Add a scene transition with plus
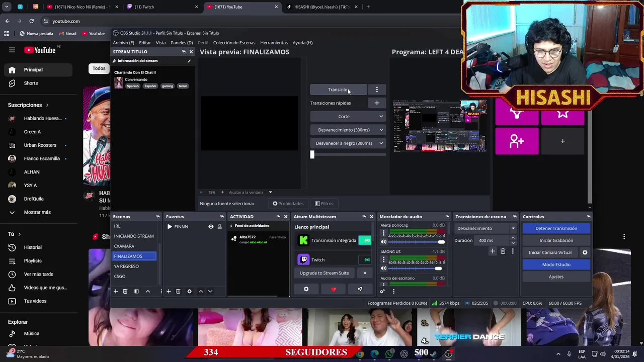Viewport: 644px width, 362px height. (493, 251)
